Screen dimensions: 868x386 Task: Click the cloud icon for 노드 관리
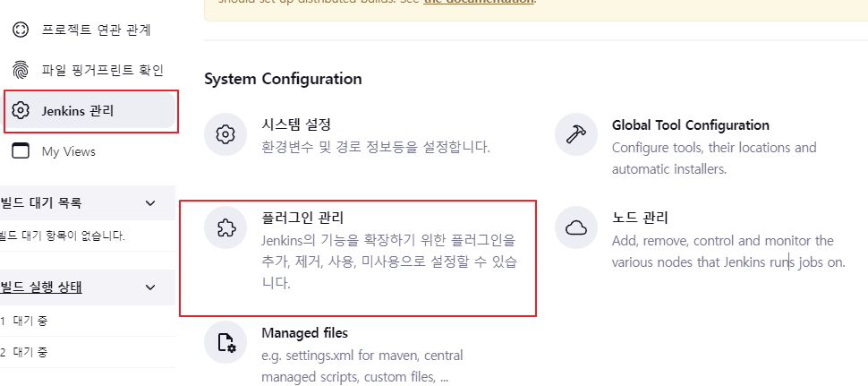(x=575, y=227)
